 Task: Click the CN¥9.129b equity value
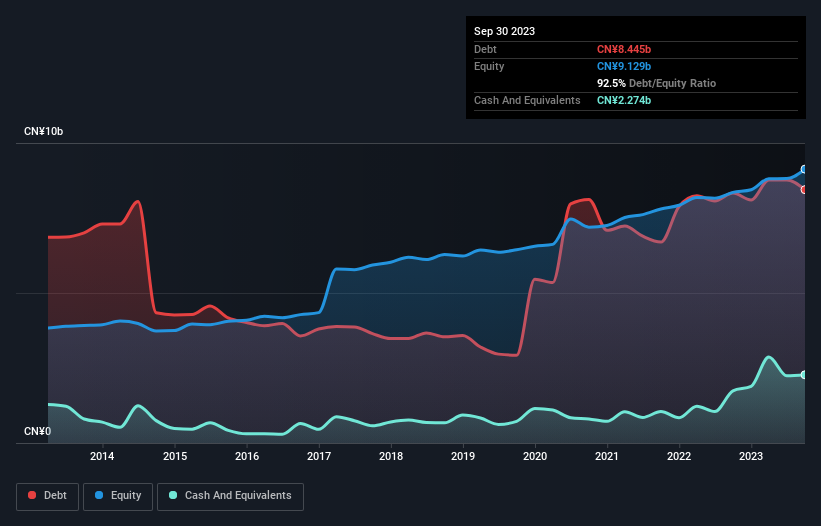tap(624, 66)
